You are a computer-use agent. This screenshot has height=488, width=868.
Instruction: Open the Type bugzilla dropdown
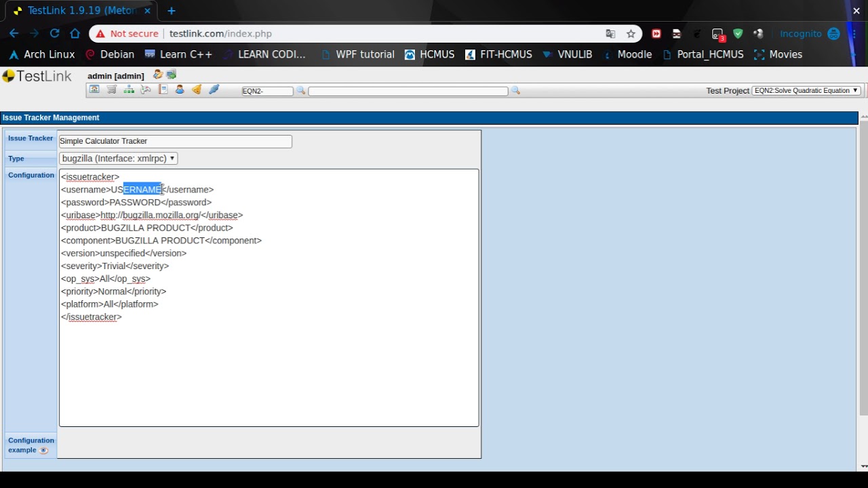tap(119, 159)
